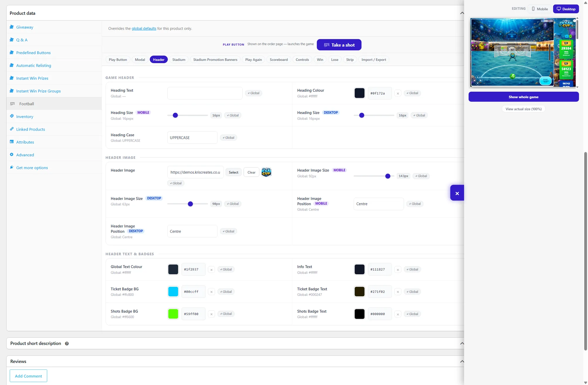This screenshot has width=588, height=385.
Task: Open the Advanced section
Action: tap(25, 155)
